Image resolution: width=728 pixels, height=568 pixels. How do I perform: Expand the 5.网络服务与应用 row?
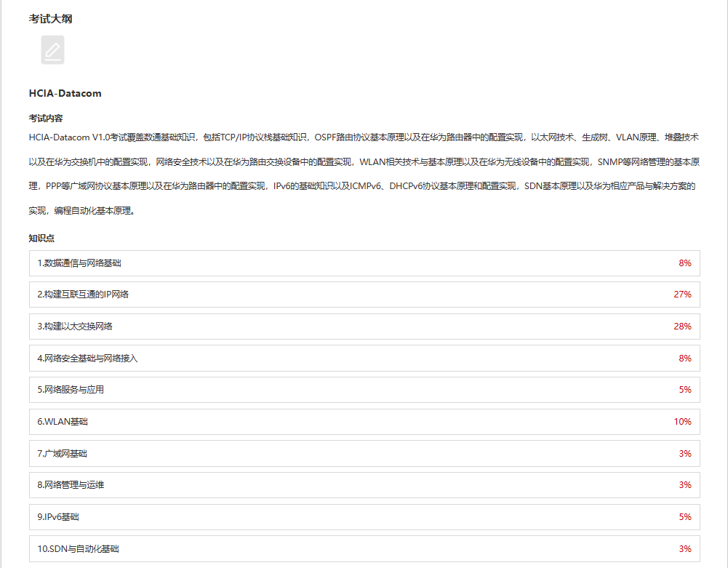point(364,390)
